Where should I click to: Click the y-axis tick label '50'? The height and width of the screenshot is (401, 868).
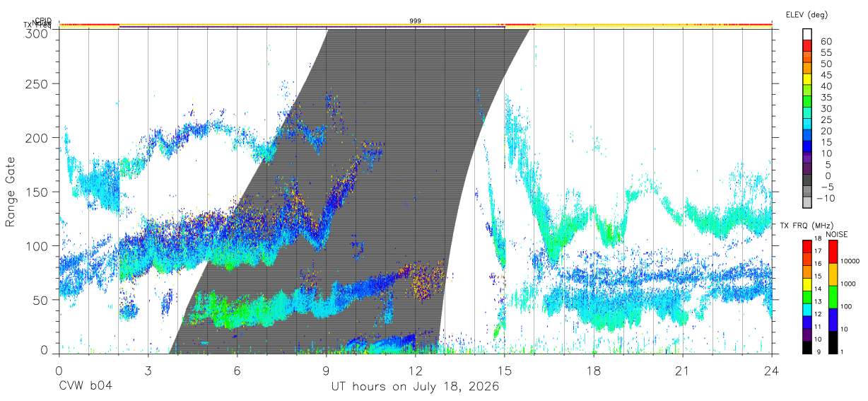(41, 300)
